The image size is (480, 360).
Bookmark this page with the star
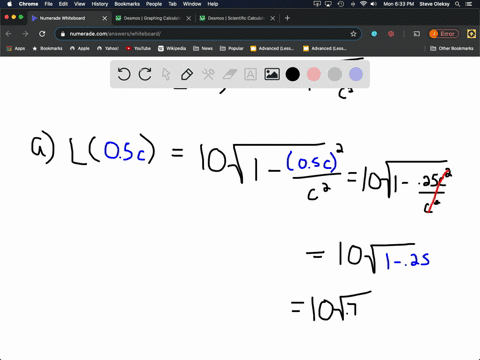click(353, 34)
